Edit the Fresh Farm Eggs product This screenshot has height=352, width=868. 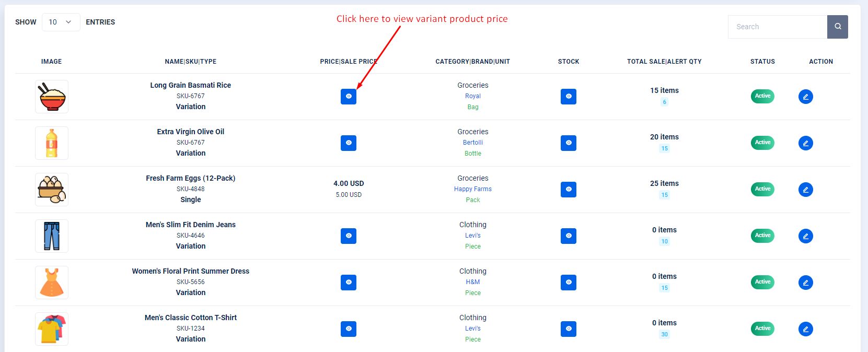(x=806, y=190)
